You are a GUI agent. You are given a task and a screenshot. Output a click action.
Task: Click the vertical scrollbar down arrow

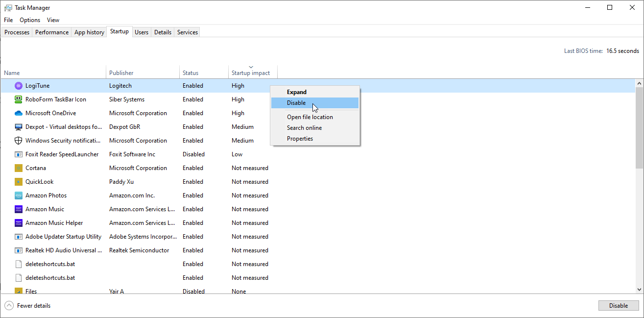click(x=640, y=290)
